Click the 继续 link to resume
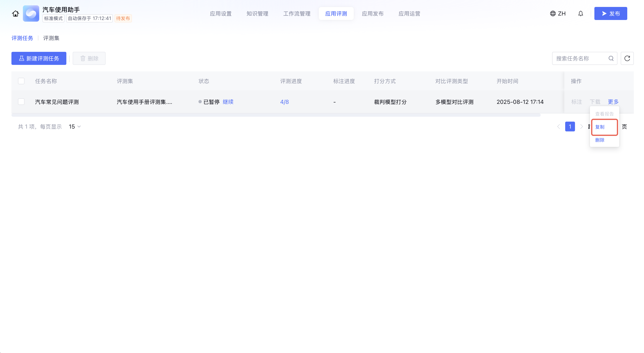 228,102
